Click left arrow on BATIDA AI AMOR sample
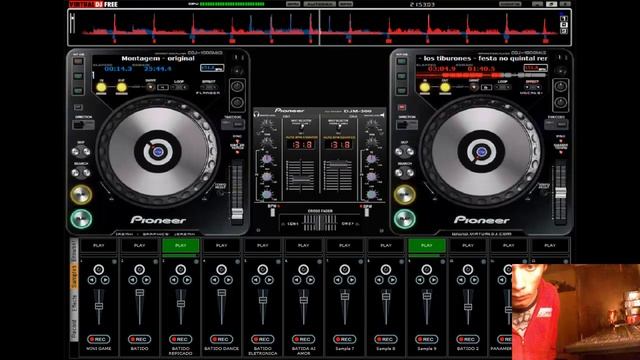 tap(297, 280)
